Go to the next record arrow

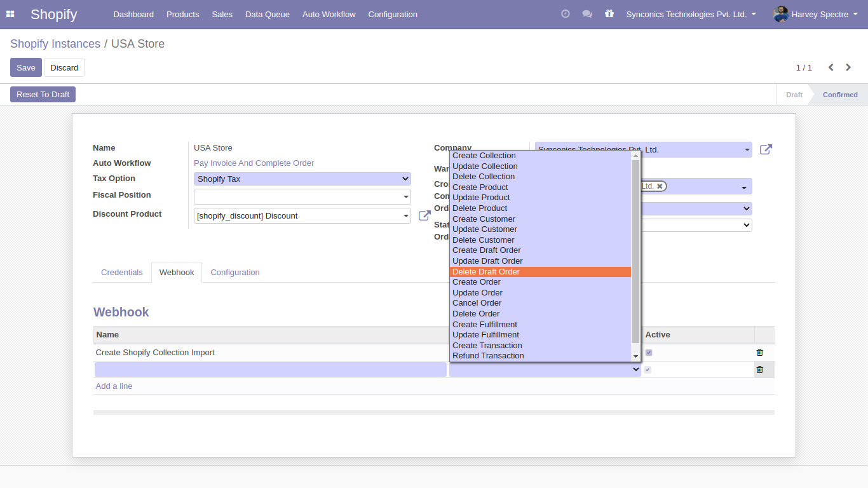pos(848,67)
